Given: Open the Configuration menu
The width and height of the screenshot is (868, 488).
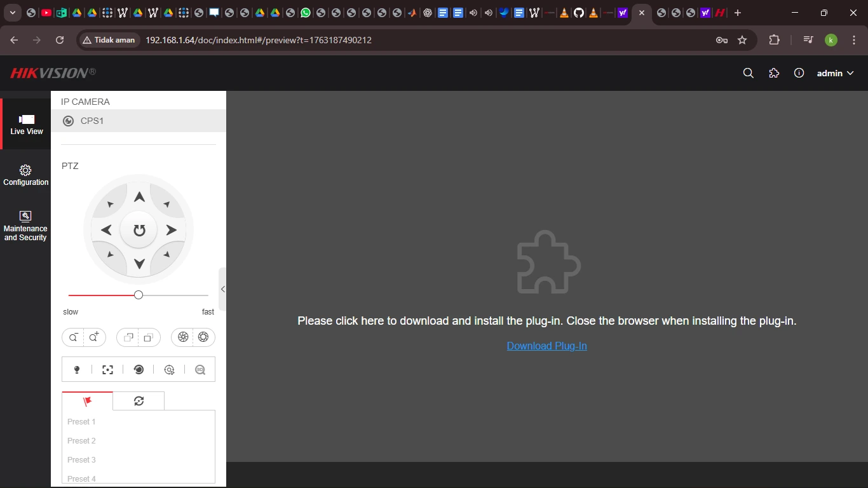Looking at the screenshot, I should [x=25, y=175].
